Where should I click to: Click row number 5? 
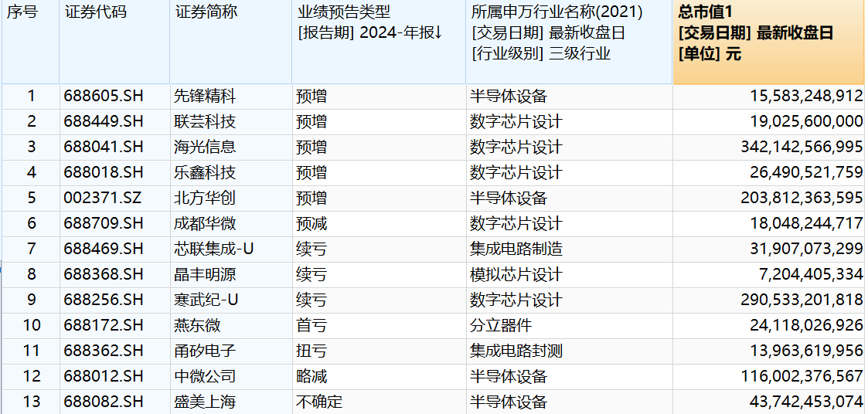tap(32, 199)
